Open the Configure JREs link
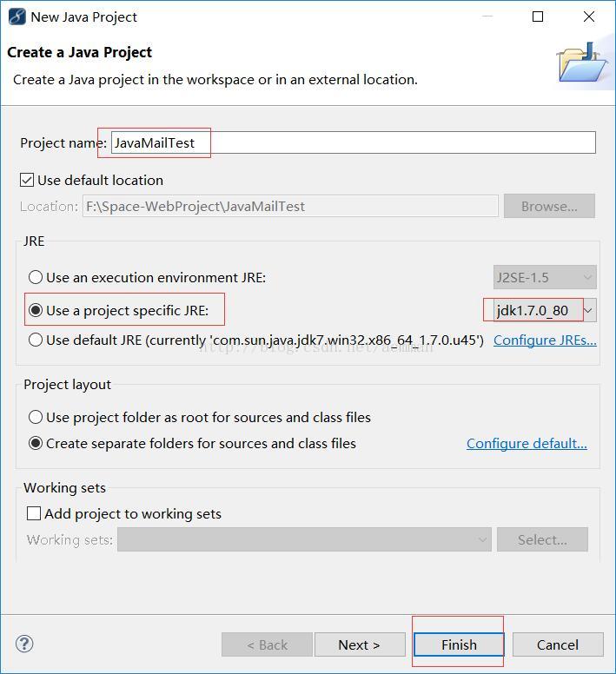616x674 pixels. point(545,340)
